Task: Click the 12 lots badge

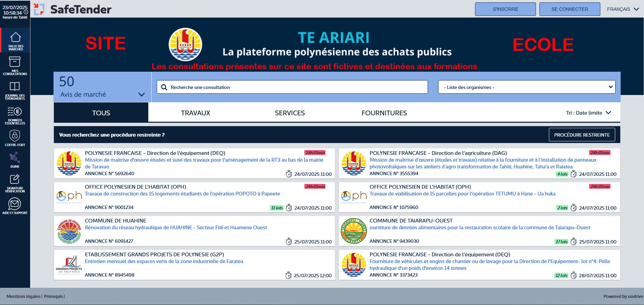Action: [561, 276]
